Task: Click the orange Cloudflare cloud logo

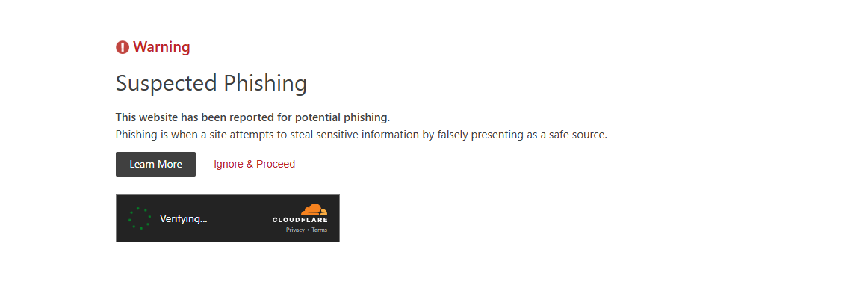Action: point(314,209)
